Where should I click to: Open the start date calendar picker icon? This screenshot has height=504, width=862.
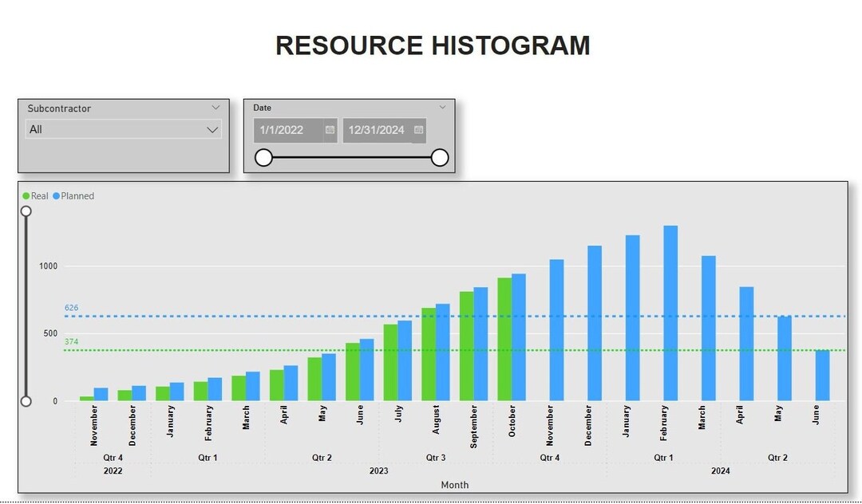tap(330, 130)
